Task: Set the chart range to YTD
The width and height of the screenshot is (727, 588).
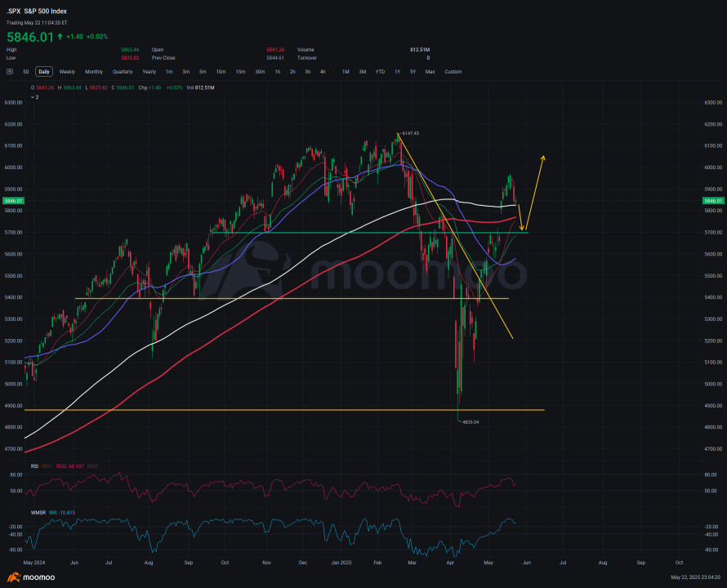Action: click(x=380, y=72)
